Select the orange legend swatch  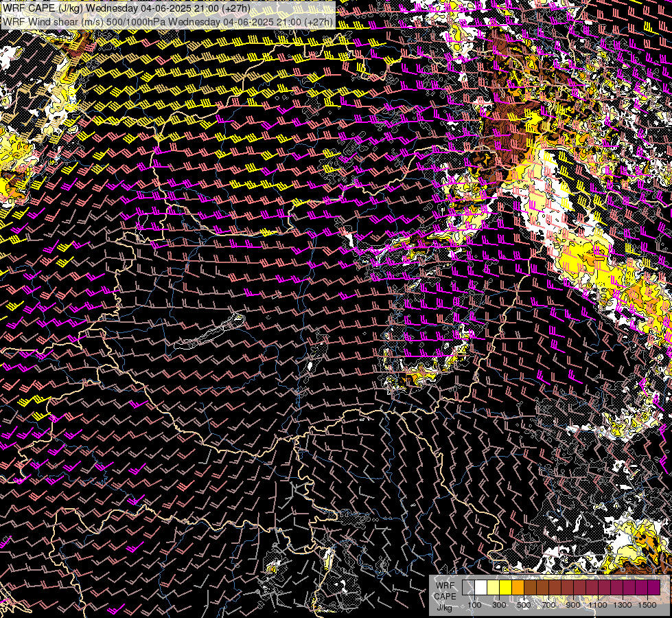point(518,587)
